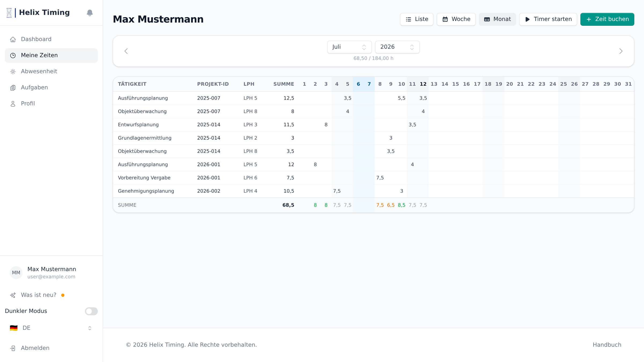This screenshot has width=644, height=362.
Task: Click the notification bell icon
Action: 90,13
